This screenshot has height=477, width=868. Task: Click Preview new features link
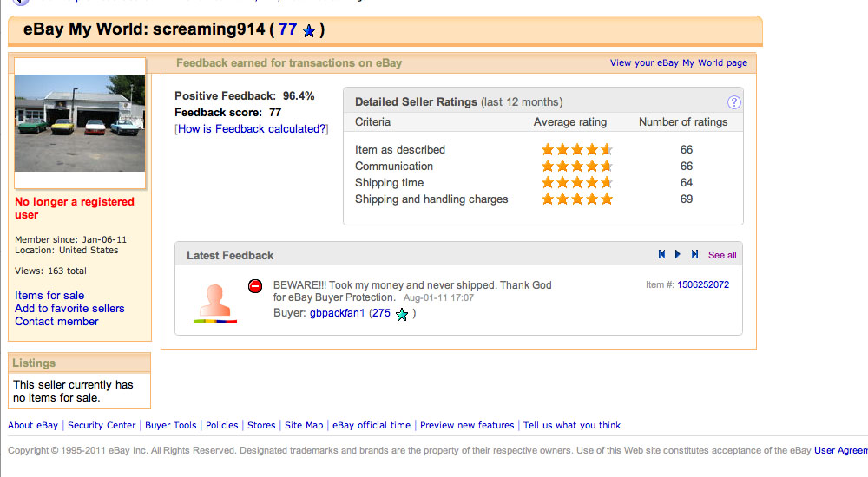467,426
